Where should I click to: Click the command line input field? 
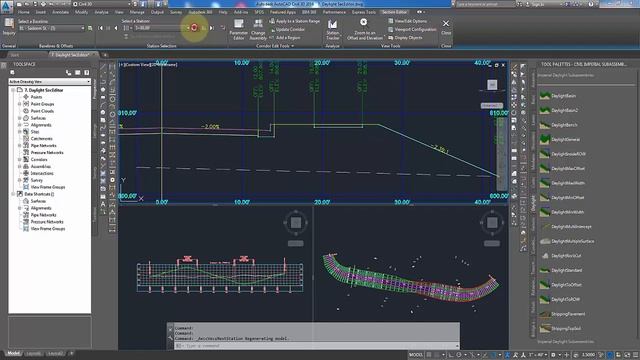coord(316,346)
